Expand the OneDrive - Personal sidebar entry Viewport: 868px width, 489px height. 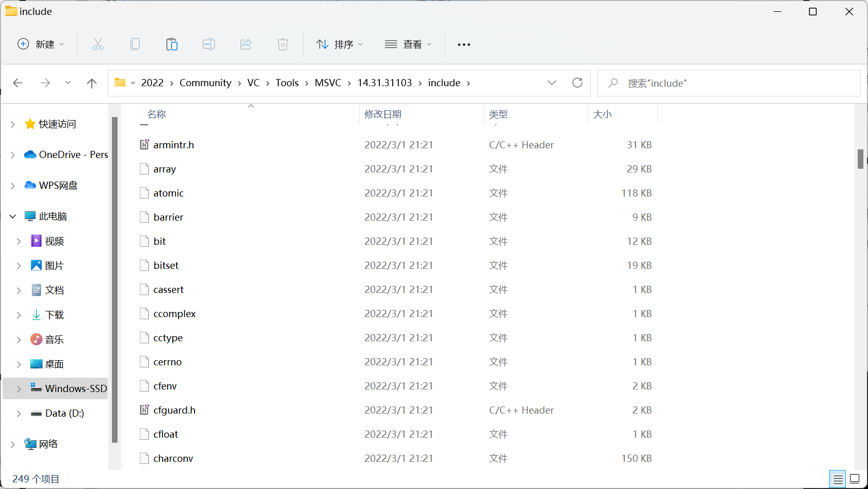[x=12, y=154]
